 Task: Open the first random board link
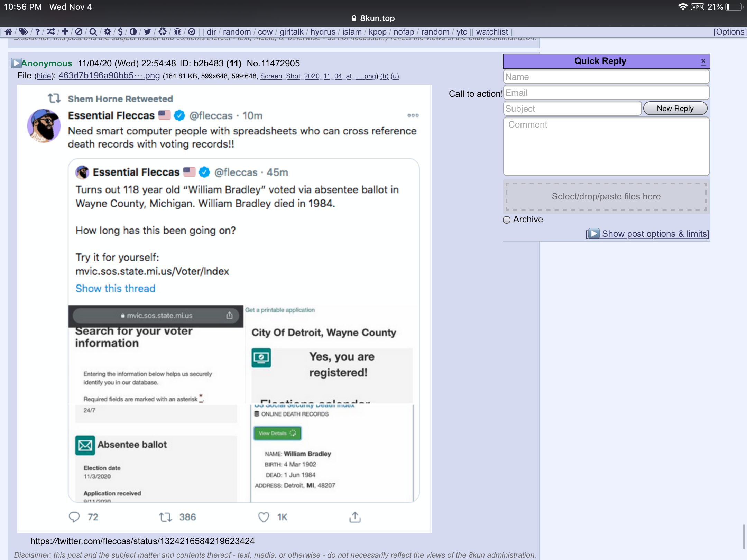(x=237, y=32)
